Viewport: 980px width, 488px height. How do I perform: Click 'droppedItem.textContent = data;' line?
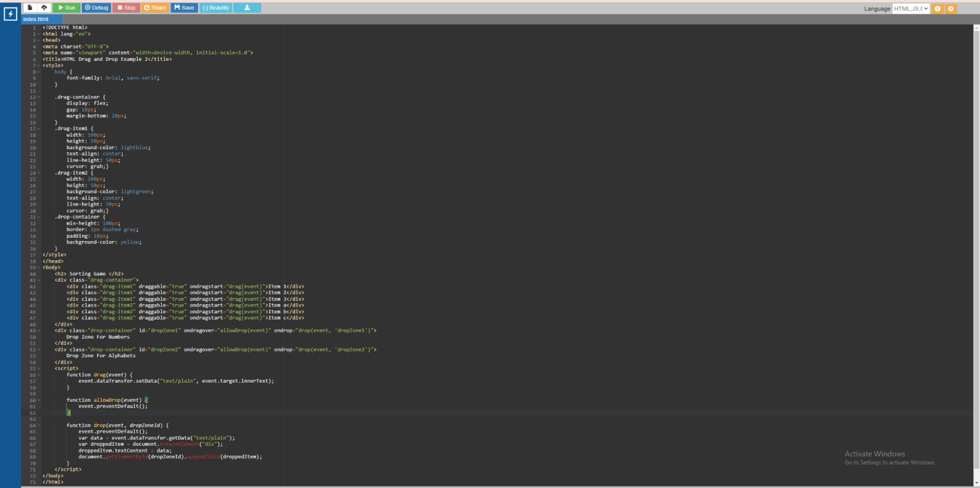pyautogui.click(x=125, y=451)
